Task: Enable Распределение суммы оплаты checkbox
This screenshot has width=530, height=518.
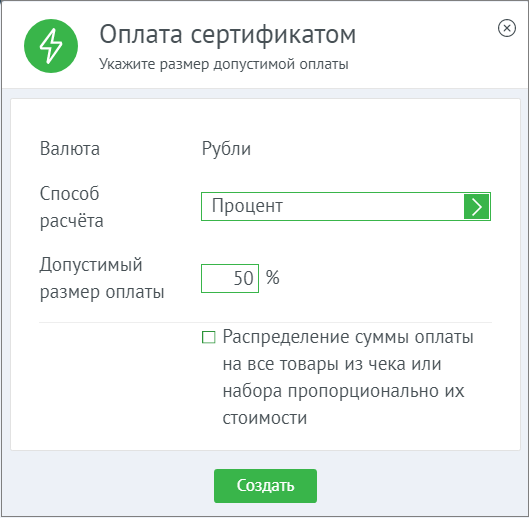Action: [x=209, y=337]
